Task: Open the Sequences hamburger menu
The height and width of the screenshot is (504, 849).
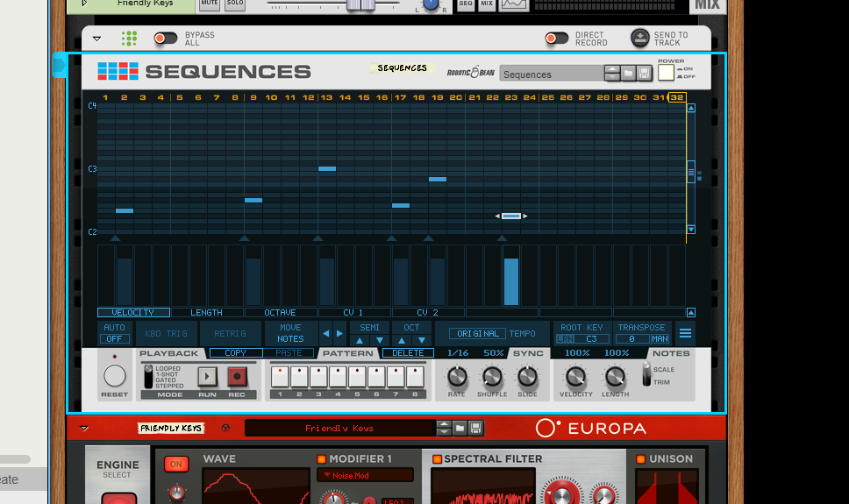Action: tap(685, 333)
